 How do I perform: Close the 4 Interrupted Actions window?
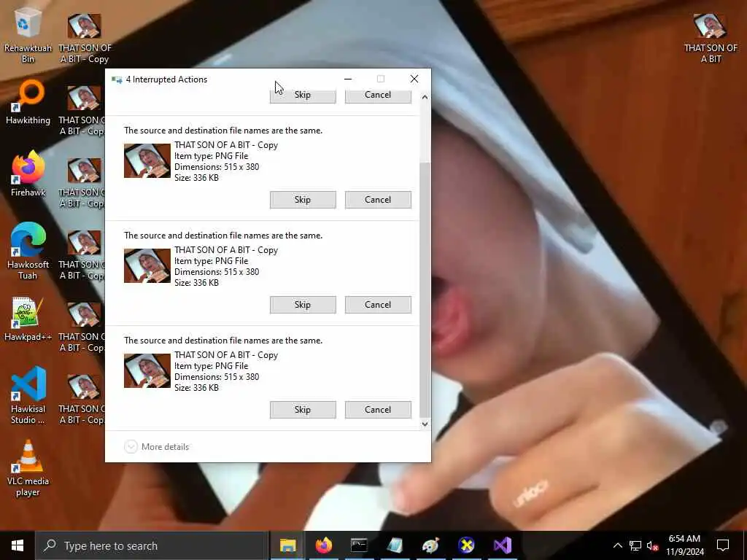pos(414,79)
